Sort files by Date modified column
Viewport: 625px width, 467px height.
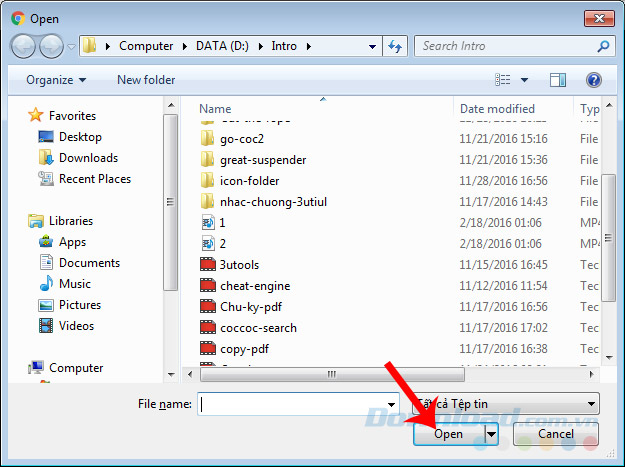pos(497,108)
